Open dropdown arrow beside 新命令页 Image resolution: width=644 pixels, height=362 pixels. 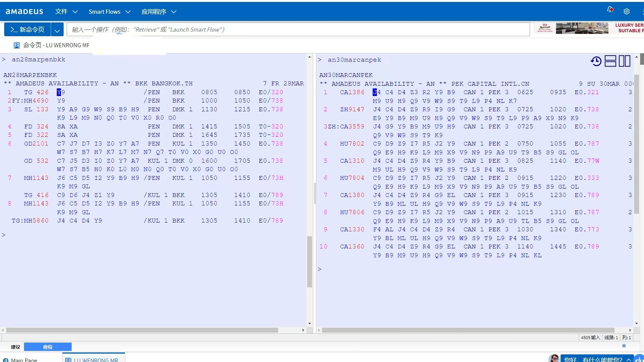tap(57, 30)
